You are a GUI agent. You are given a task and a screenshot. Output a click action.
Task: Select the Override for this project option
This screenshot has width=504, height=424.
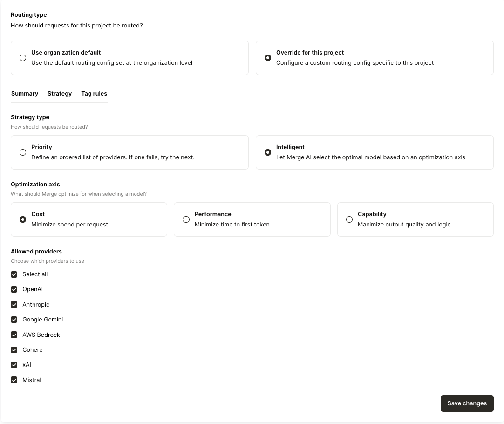tap(267, 57)
